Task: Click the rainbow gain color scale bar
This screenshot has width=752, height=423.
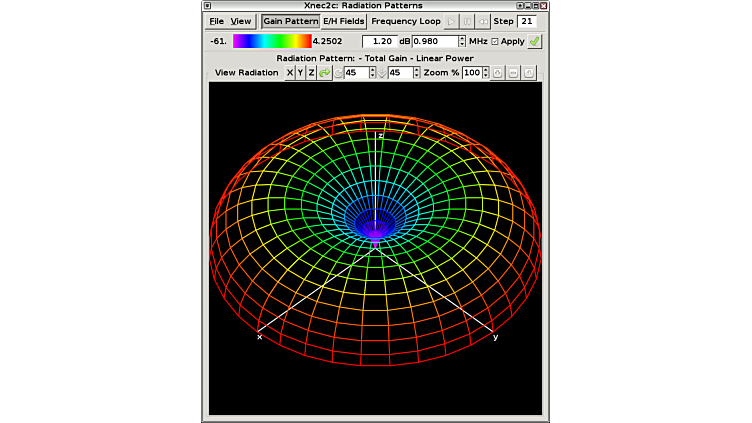Action: tap(272, 41)
